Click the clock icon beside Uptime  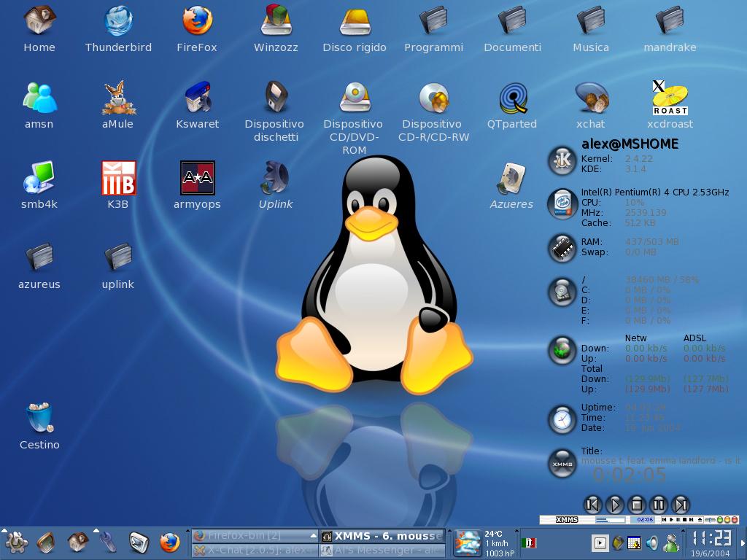[562, 420]
